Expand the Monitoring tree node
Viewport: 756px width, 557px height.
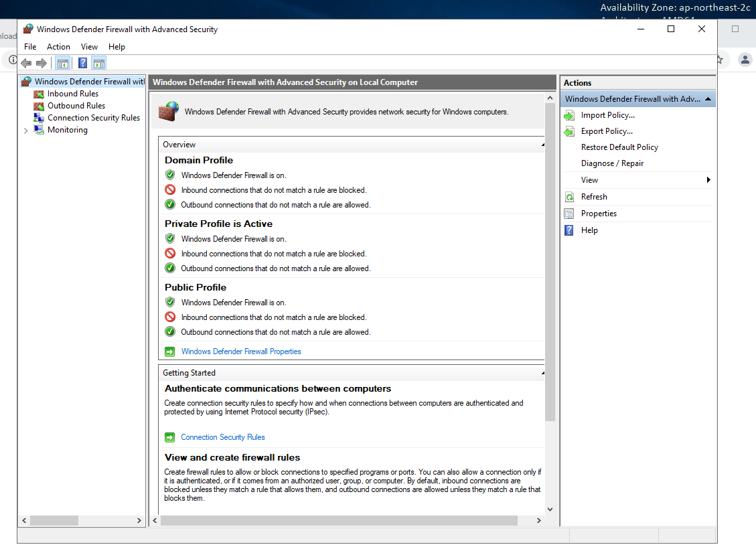(x=26, y=131)
